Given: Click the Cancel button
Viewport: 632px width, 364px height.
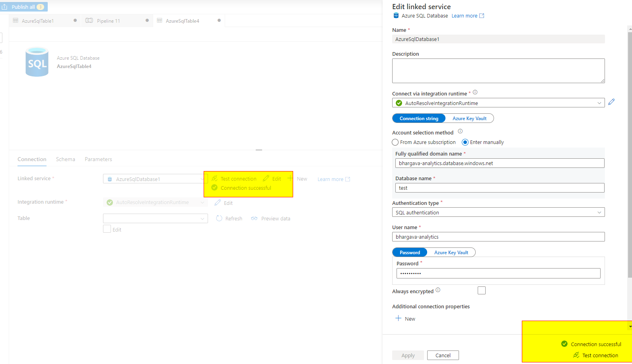Looking at the screenshot, I should click(x=443, y=355).
